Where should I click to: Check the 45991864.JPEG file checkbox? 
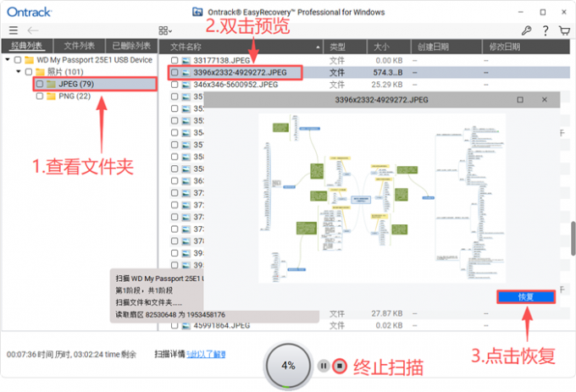(174, 326)
